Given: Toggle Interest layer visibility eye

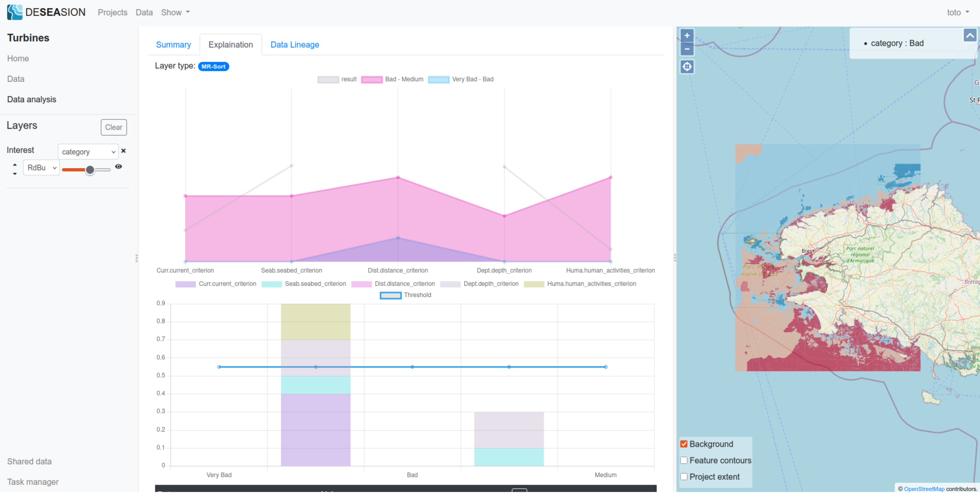Looking at the screenshot, I should pyautogui.click(x=118, y=166).
